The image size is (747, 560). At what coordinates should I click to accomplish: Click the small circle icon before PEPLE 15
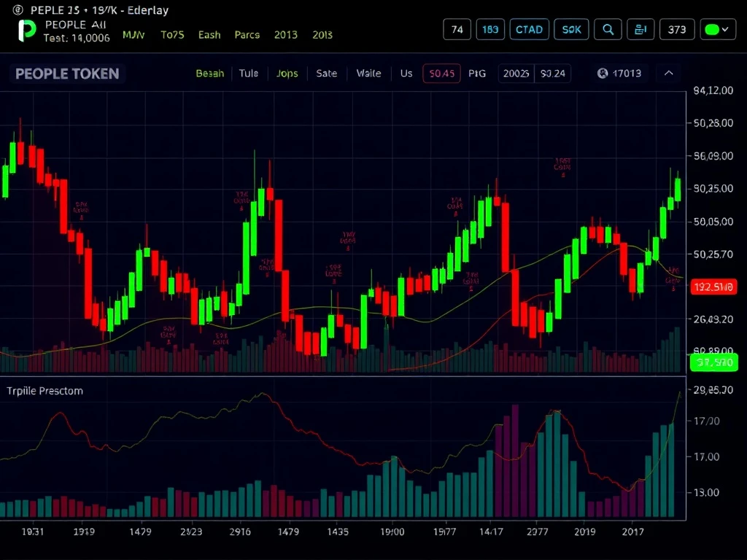coord(18,9)
